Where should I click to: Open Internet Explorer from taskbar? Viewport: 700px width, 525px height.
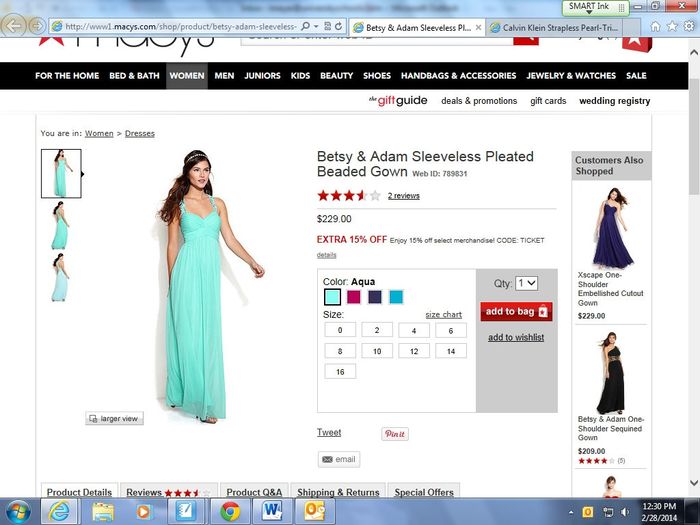point(59,511)
